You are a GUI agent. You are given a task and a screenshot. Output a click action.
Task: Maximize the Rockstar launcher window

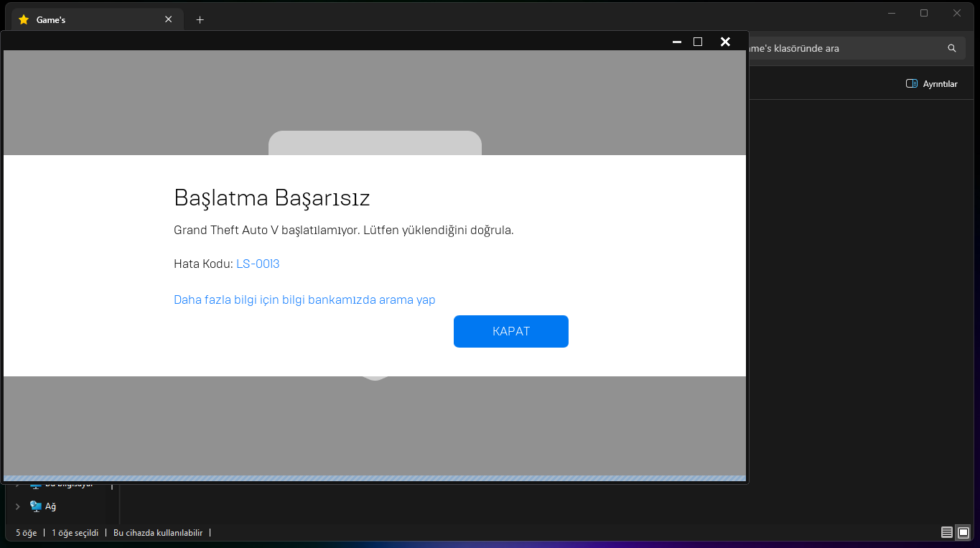698,42
